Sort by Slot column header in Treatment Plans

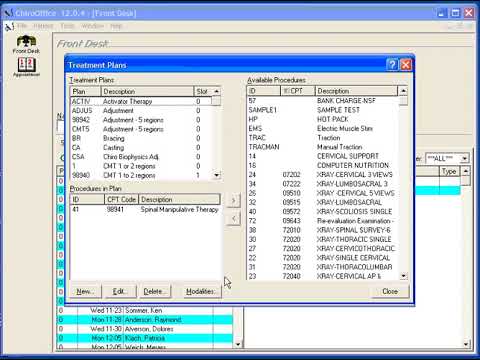pyautogui.click(x=203, y=91)
